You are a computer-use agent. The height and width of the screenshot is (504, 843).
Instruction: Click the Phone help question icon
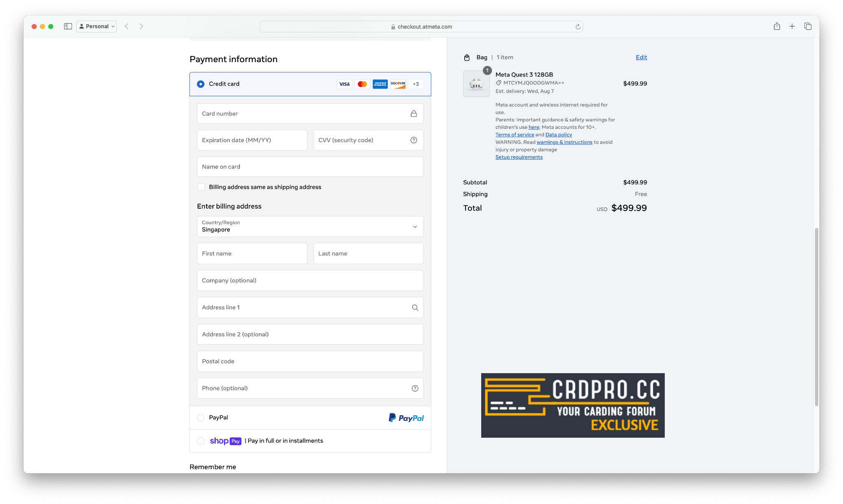pyautogui.click(x=415, y=388)
